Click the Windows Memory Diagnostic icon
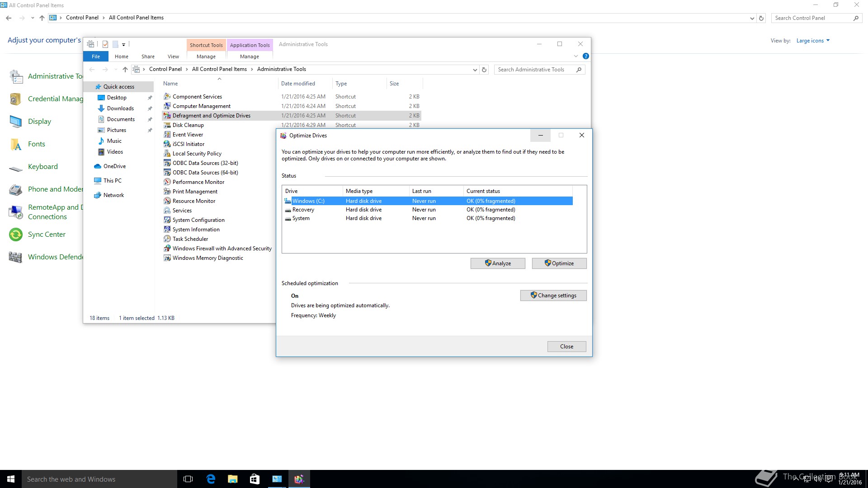Viewport: 868px width, 488px height. [167, 258]
